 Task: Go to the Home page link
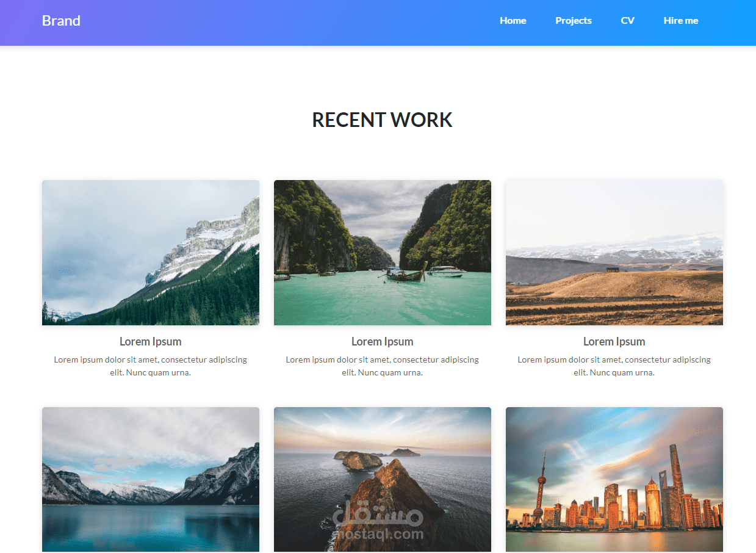pos(513,21)
